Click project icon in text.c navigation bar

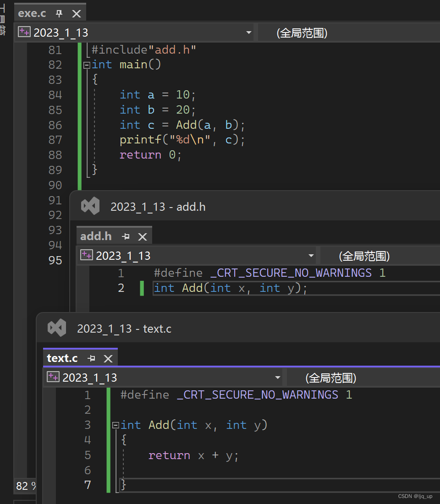click(53, 376)
